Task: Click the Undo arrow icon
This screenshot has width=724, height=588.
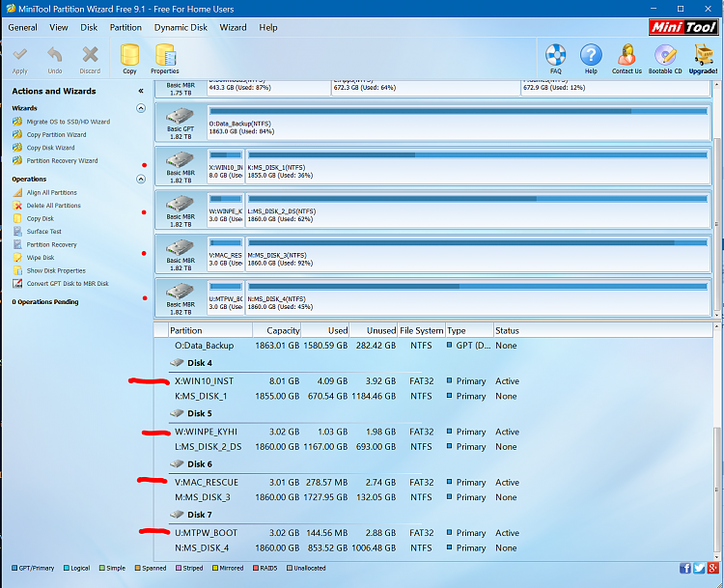Action: click(x=54, y=55)
